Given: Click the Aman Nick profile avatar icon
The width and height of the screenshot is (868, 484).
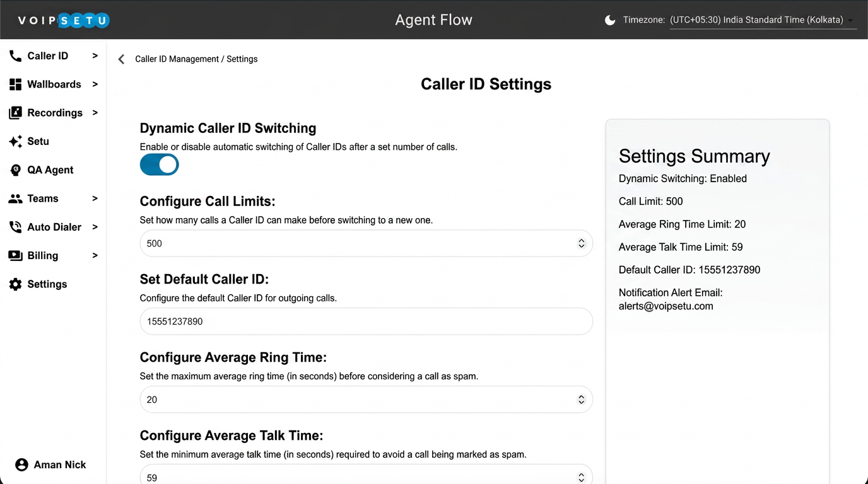Looking at the screenshot, I should pyautogui.click(x=21, y=464).
